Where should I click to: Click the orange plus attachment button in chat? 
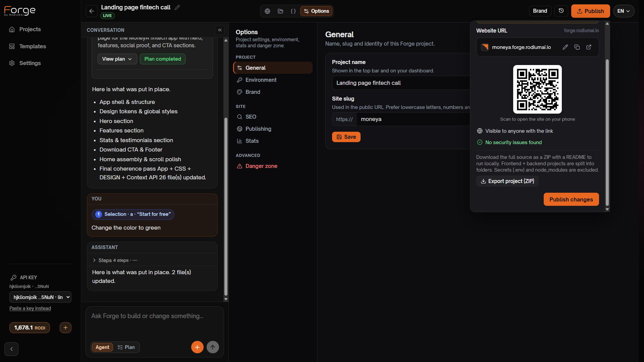(197, 347)
